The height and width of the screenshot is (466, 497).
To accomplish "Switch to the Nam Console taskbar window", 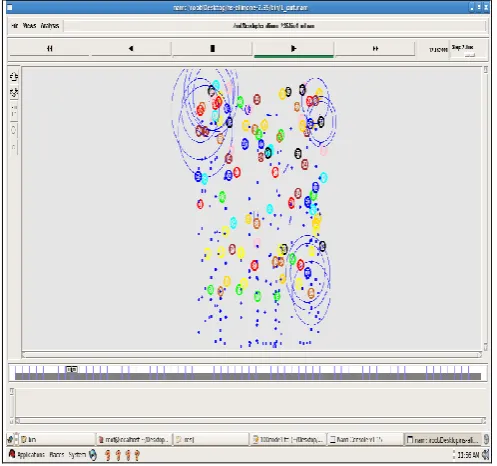I will pos(365,440).
